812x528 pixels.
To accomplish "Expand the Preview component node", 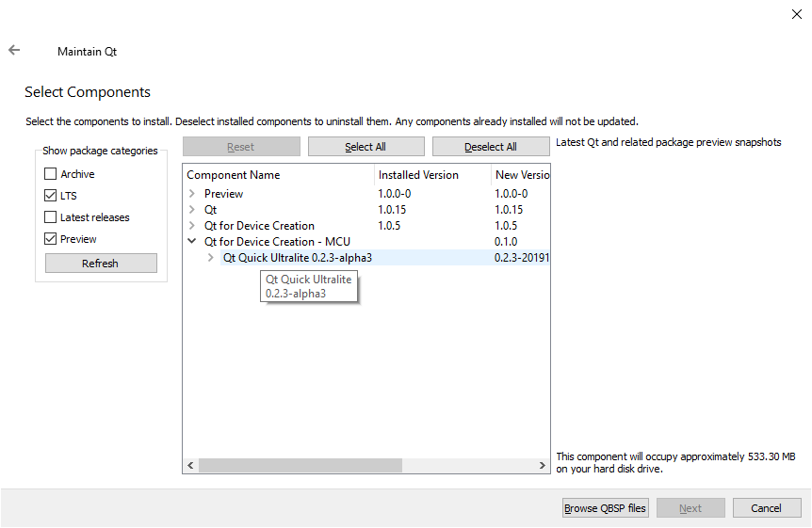I will pos(192,194).
